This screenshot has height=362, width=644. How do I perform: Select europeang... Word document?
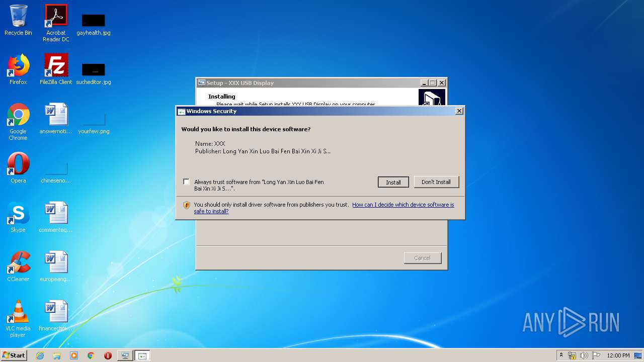56,266
